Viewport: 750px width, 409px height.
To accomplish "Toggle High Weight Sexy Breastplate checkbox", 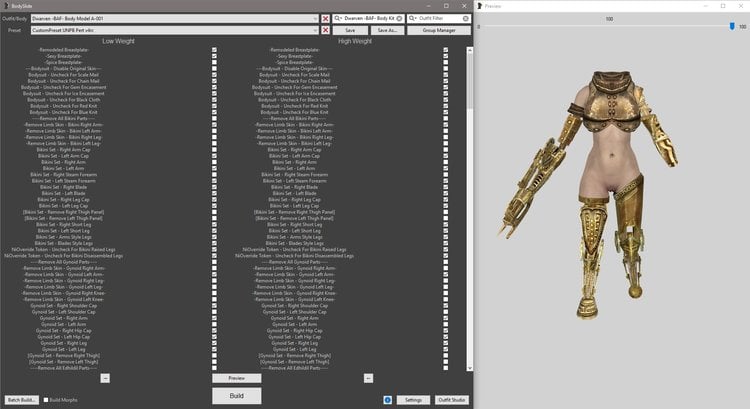I will (446, 56).
